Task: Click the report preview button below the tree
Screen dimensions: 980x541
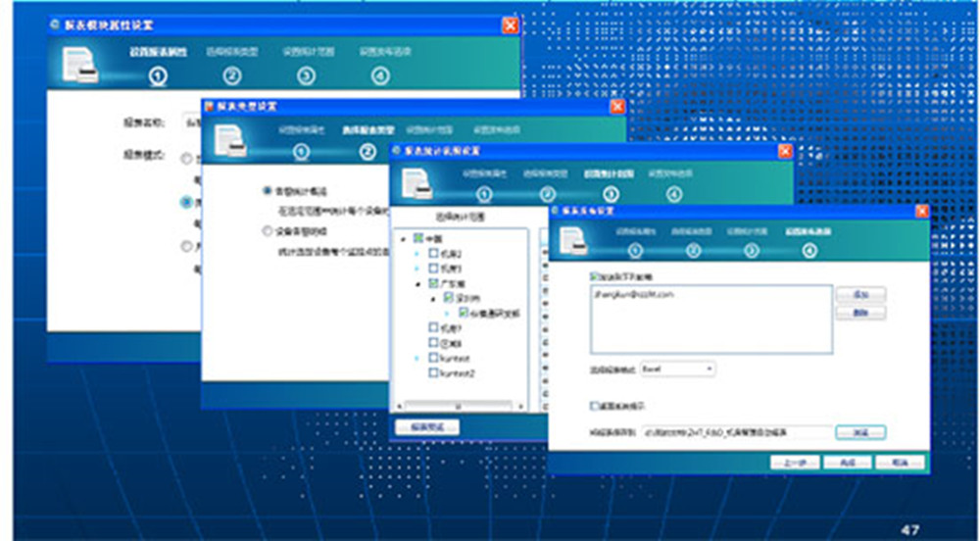Action: pos(426,427)
